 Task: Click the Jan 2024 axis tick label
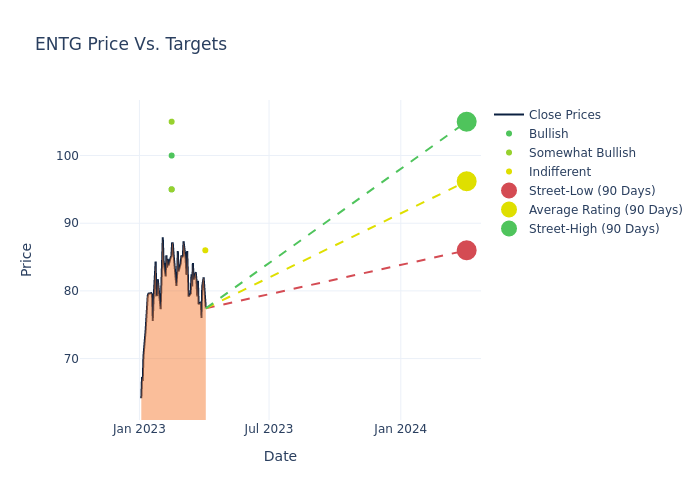click(x=400, y=429)
